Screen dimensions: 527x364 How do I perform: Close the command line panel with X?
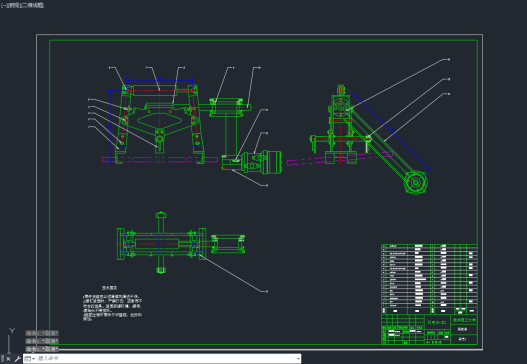click(x=8, y=359)
